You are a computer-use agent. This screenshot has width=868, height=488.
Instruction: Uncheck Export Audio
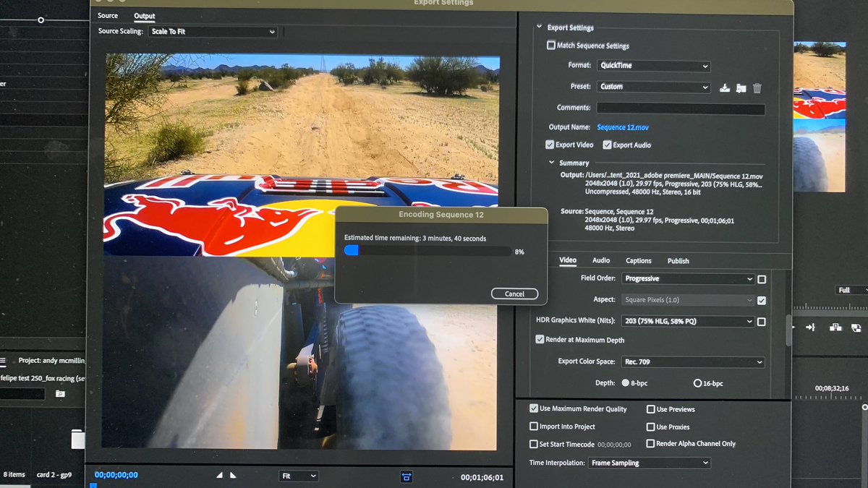click(x=606, y=145)
